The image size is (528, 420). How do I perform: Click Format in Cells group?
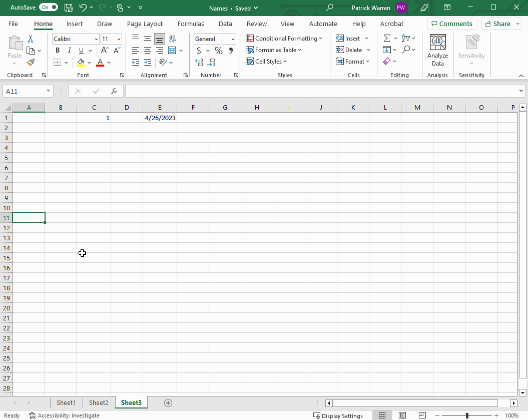352,61
